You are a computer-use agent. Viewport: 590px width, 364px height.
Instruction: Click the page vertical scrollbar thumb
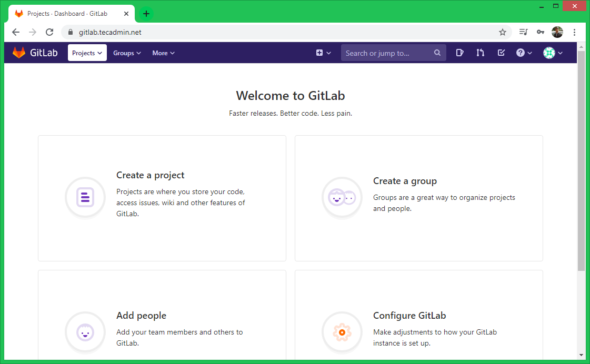click(x=581, y=160)
